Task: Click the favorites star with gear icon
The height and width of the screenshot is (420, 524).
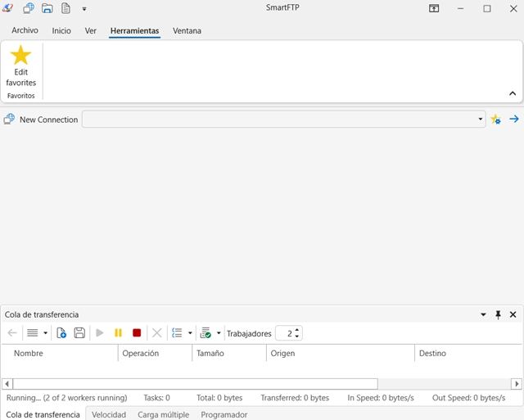Action: click(495, 120)
